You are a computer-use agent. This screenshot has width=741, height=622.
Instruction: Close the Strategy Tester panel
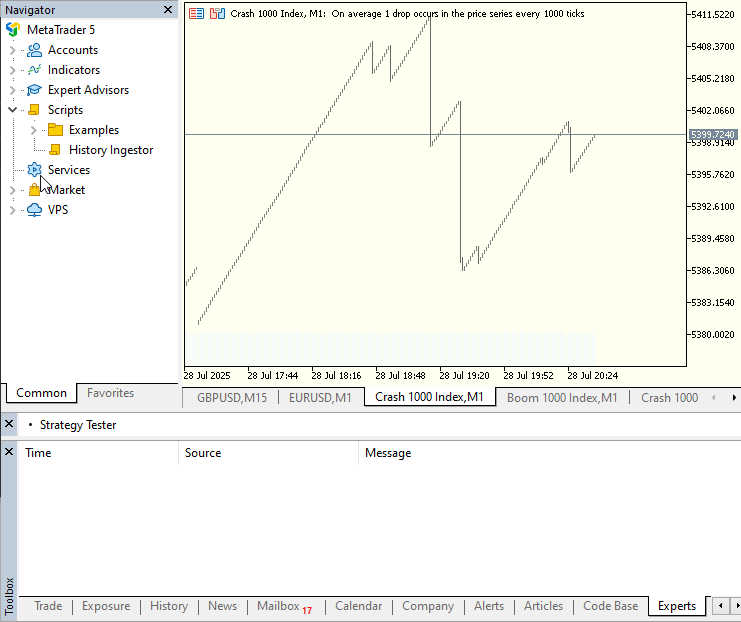click(9, 424)
